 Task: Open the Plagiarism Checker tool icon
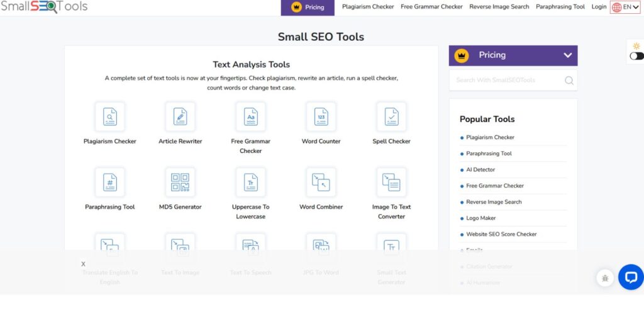coord(109,117)
